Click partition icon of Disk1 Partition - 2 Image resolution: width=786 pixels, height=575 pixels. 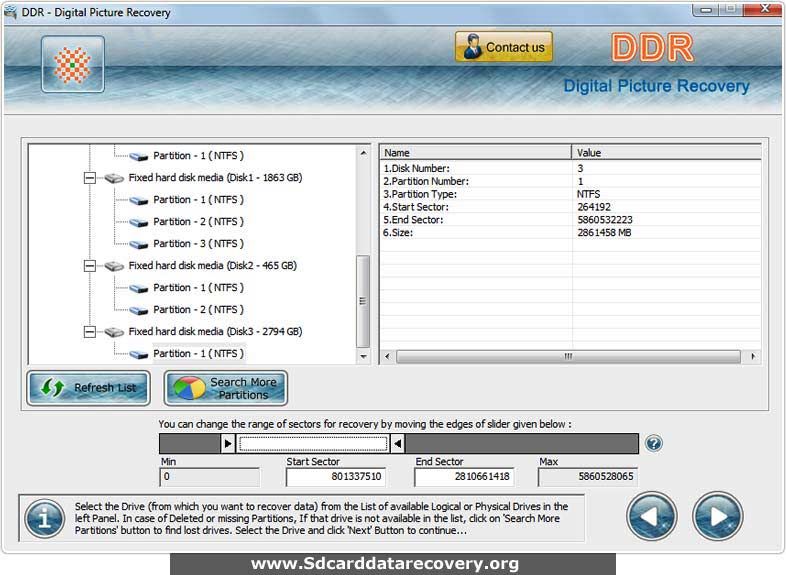tap(139, 223)
